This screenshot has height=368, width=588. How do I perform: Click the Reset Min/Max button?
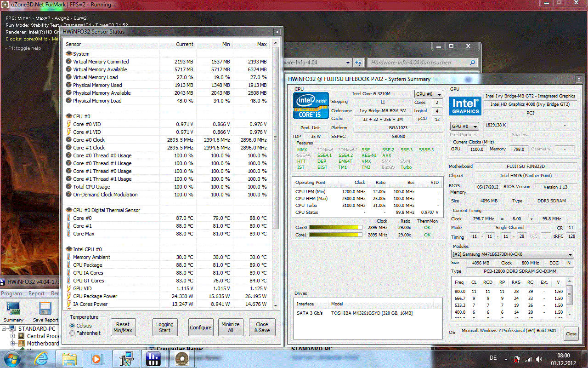(x=123, y=328)
